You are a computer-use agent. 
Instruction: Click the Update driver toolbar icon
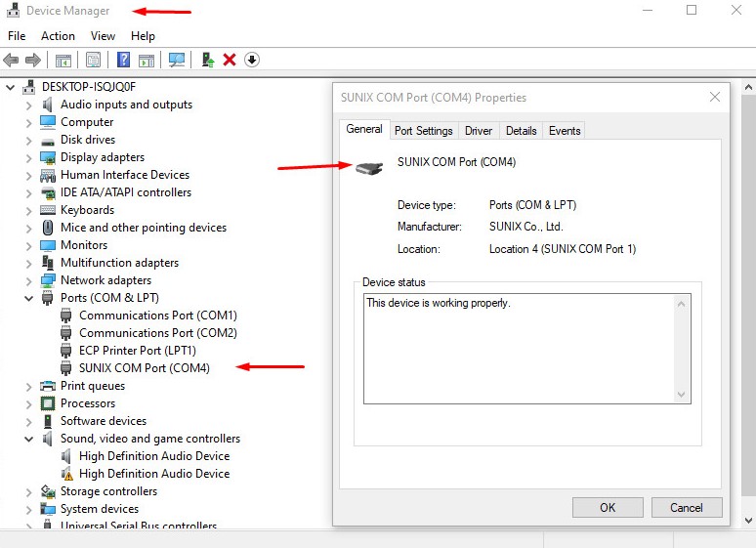tap(208, 60)
